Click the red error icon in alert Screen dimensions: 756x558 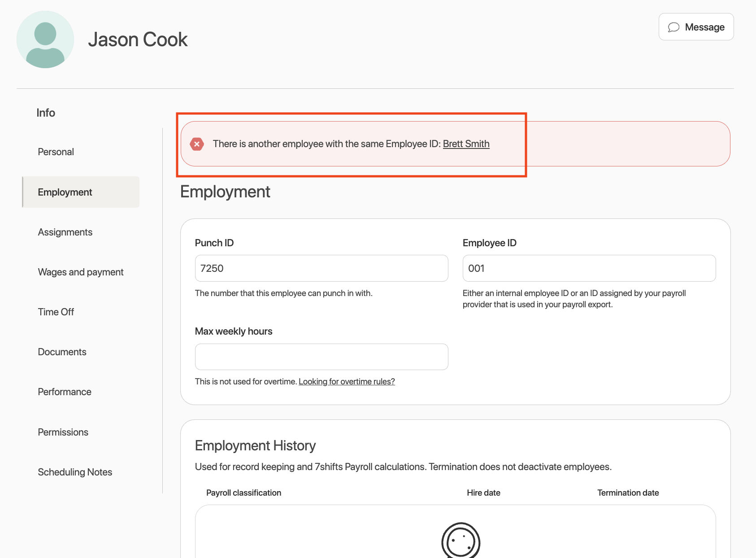[197, 144]
